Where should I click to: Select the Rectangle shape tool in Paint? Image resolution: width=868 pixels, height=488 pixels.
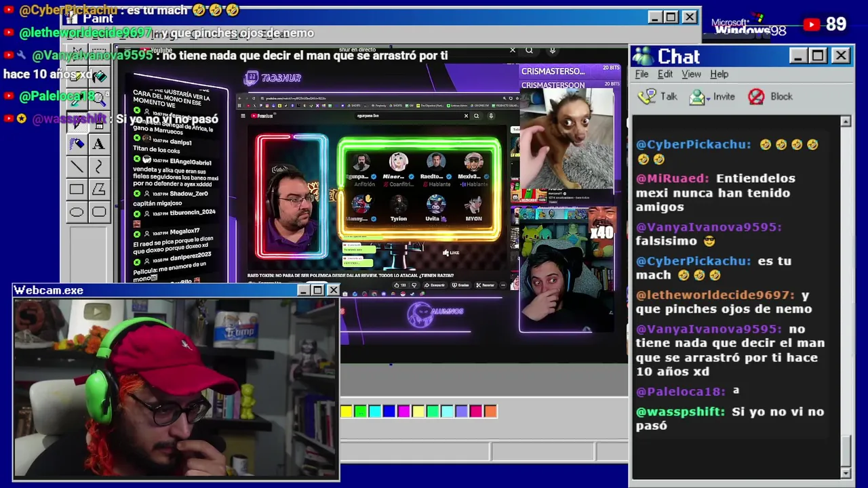[77, 190]
